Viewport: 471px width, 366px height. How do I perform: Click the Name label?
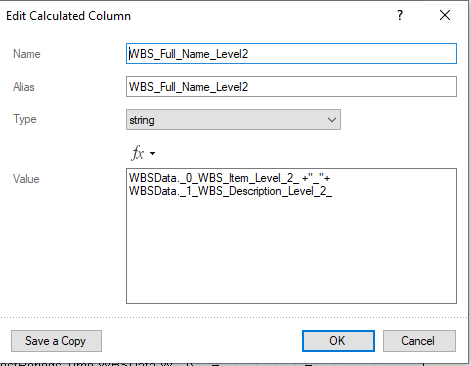coord(27,54)
